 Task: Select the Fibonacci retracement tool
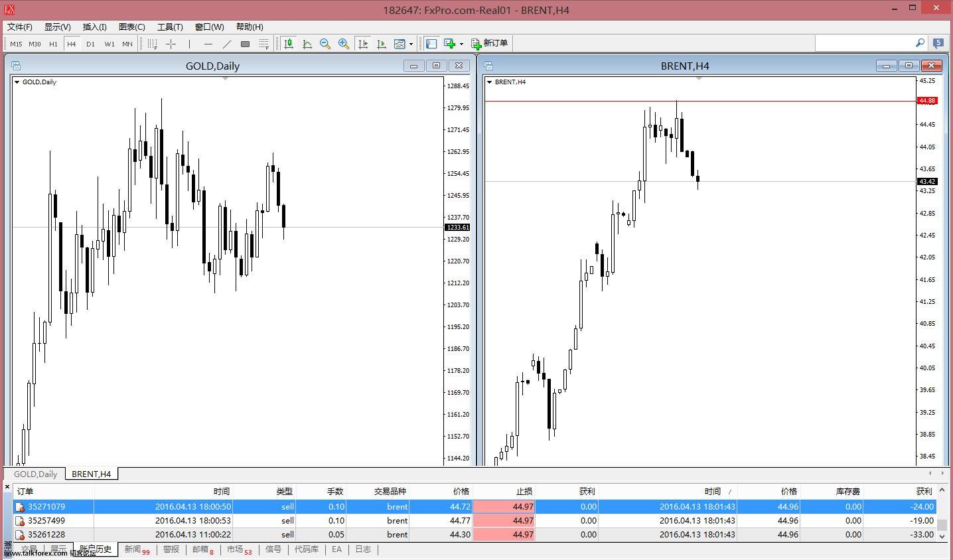263,44
